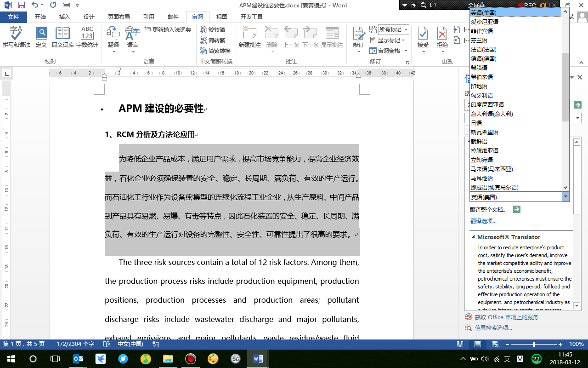The image size is (588, 368).
Task: Switch to 开发工具 tab
Action: click(252, 17)
